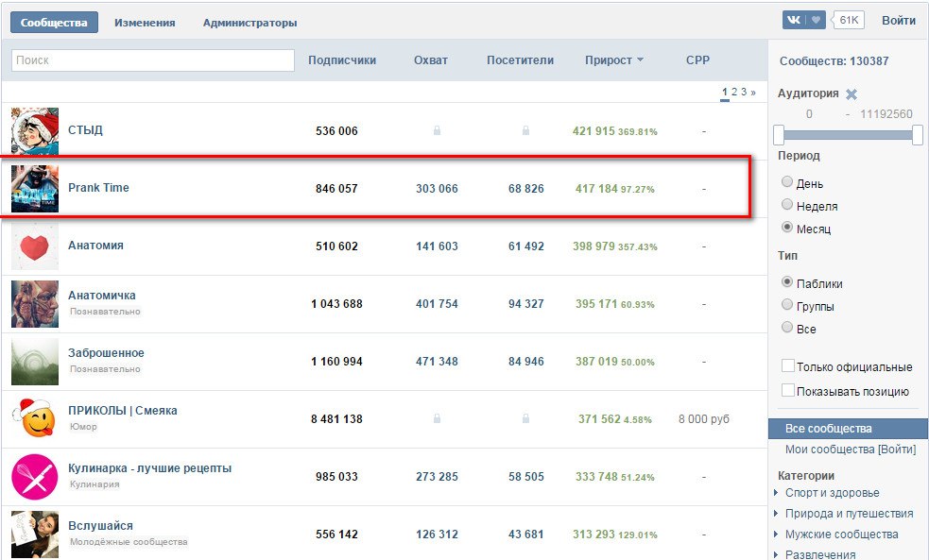Select the Группы type radio button
929x560 pixels.
coord(787,306)
